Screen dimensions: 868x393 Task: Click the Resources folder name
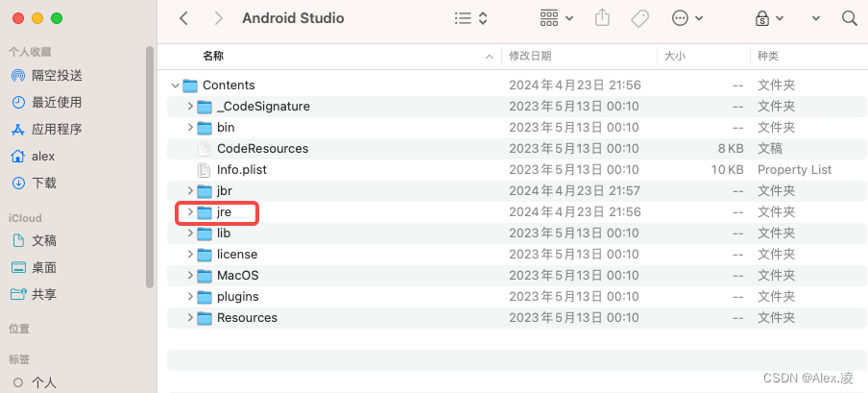click(x=247, y=318)
